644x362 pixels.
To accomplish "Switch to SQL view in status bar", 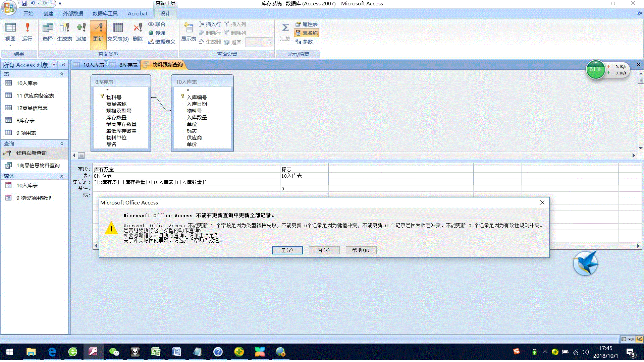I will (631, 339).
